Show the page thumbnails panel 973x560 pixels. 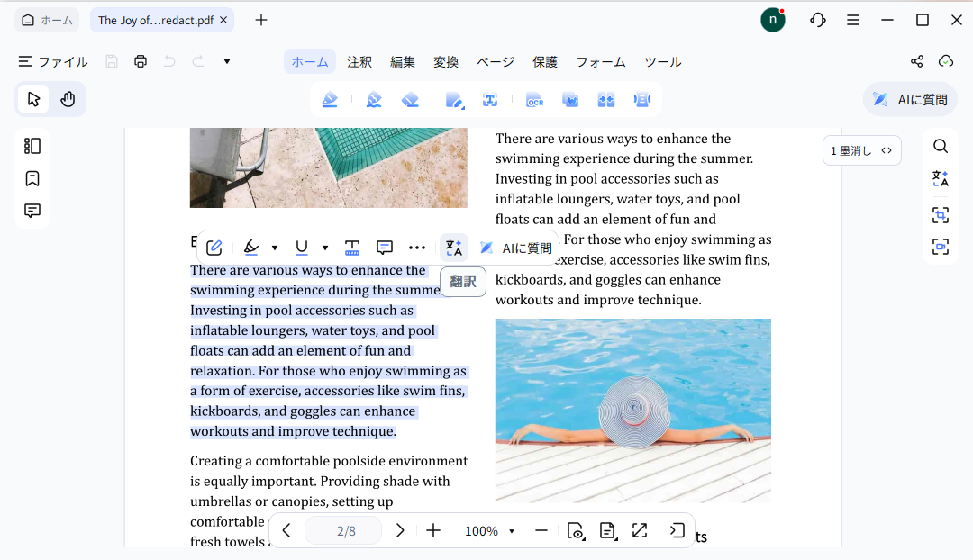pyautogui.click(x=32, y=145)
